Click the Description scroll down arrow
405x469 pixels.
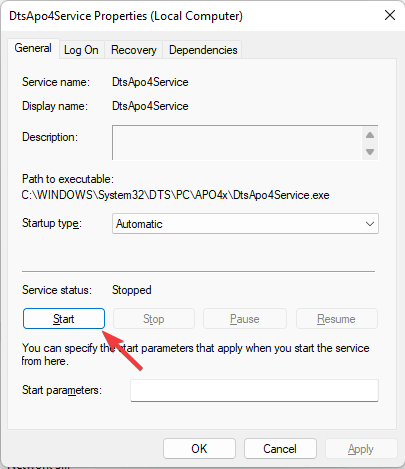pos(370,152)
